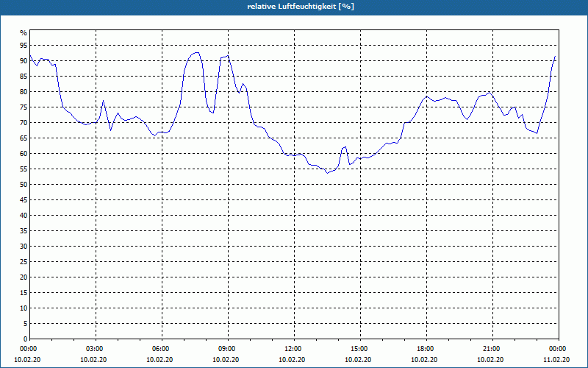Click the y-axis value '0'
Image resolution: width=588 pixels, height=368 pixels.
pyautogui.click(x=26, y=339)
